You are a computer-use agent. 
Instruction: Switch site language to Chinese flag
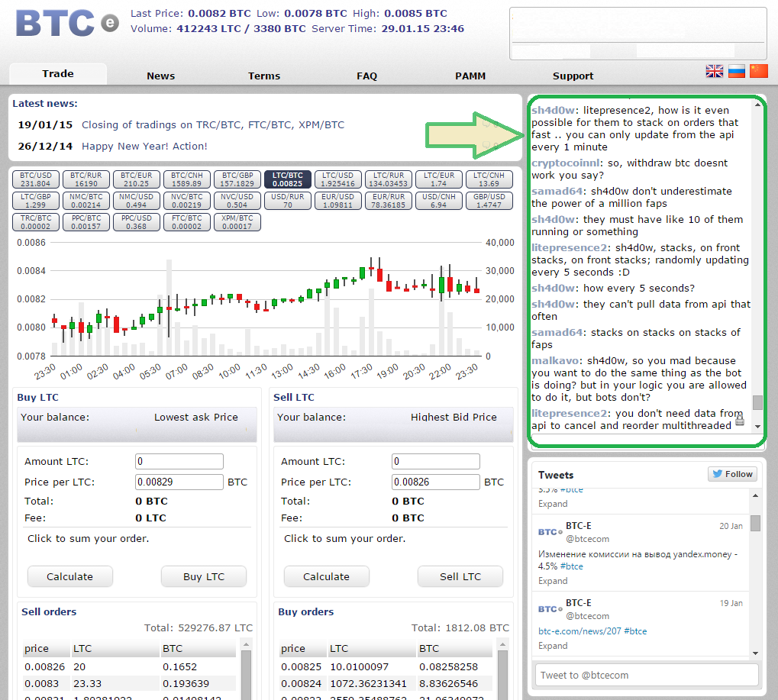coord(759,71)
